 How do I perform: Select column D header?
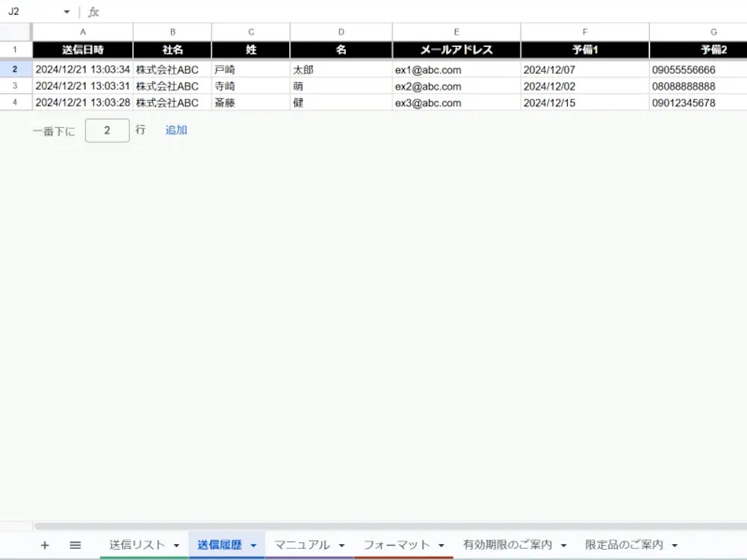pyautogui.click(x=341, y=32)
